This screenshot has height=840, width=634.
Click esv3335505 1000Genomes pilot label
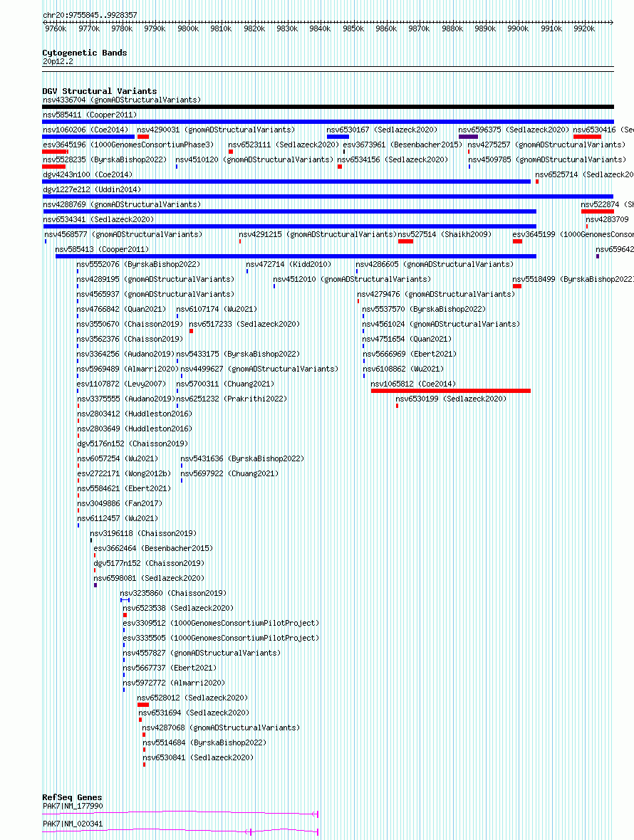221,640
